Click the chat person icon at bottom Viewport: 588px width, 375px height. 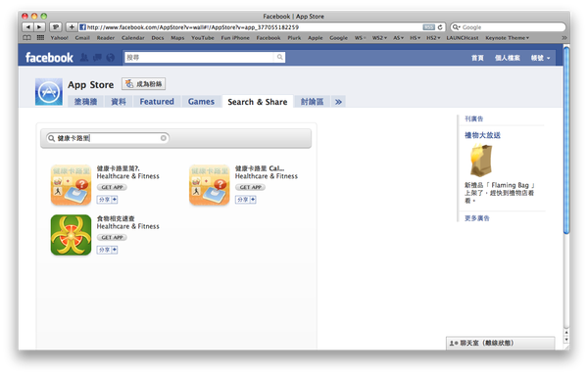(x=454, y=343)
